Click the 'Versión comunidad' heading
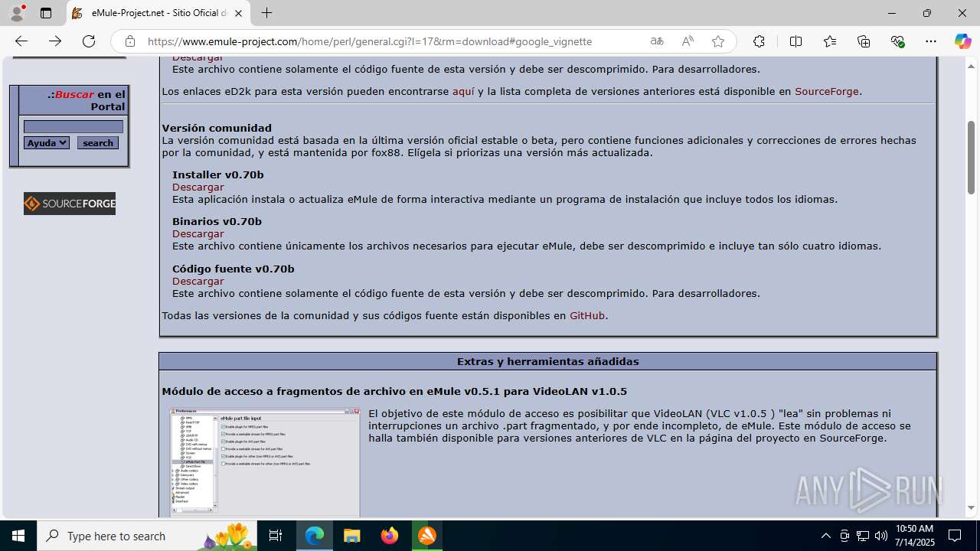 click(x=217, y=128)
